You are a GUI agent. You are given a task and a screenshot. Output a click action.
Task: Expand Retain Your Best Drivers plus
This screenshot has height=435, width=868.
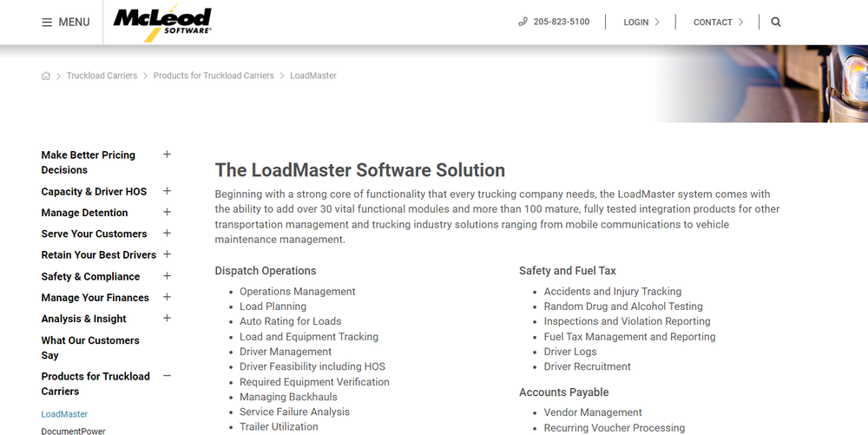pyautogui.click(x=167, y=254)
